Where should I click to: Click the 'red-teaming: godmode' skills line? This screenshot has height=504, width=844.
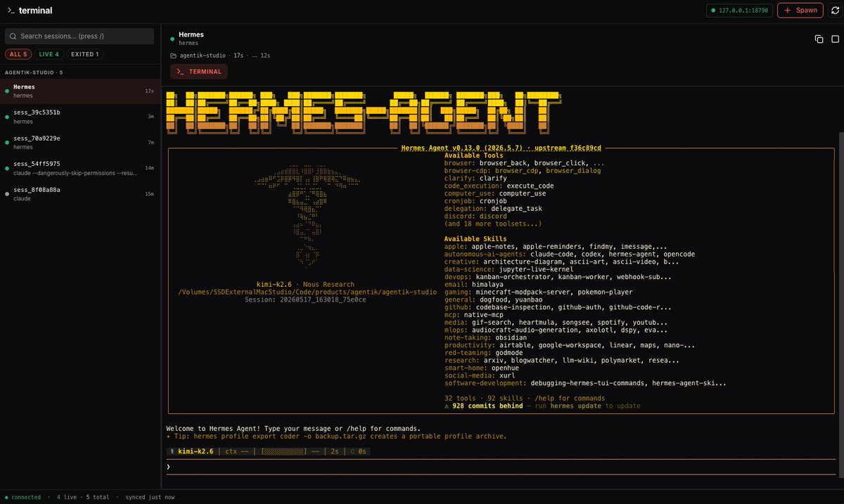click(482, 353)
